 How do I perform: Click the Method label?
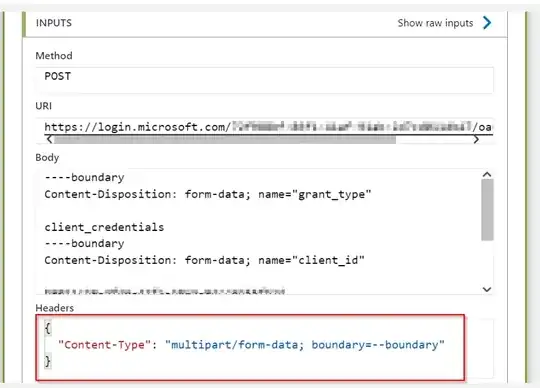[x=54, y=56]
